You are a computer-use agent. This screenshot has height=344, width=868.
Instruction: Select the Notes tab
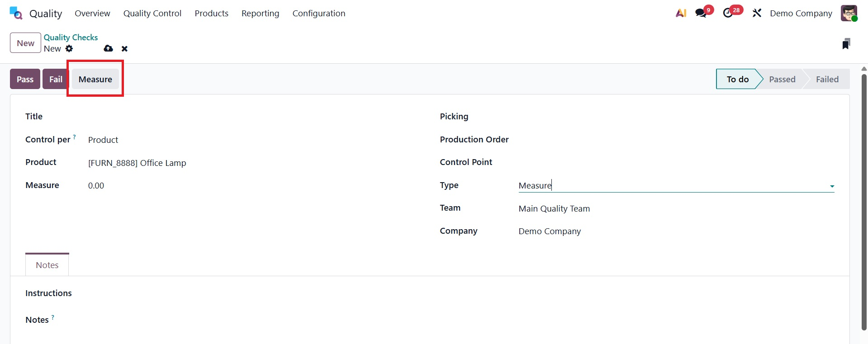(x=47, y=265)
